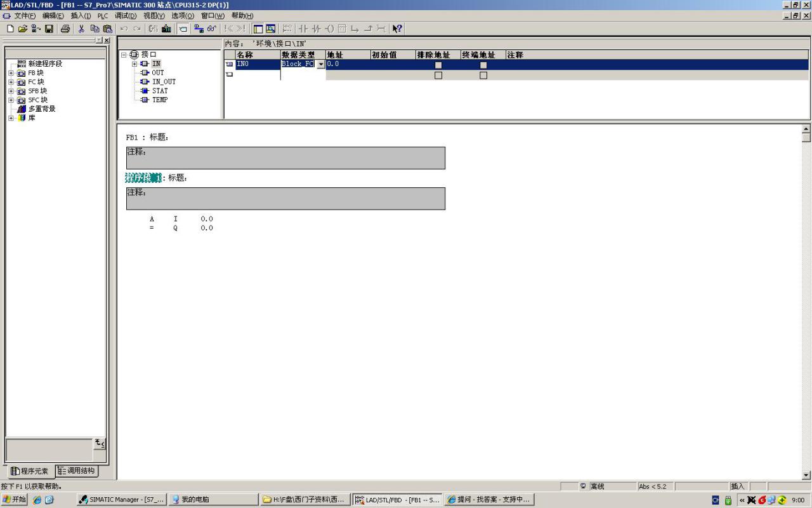
Task: Toggle 排除地址 checkbox in the empty row
Action: tap(438, 75)
